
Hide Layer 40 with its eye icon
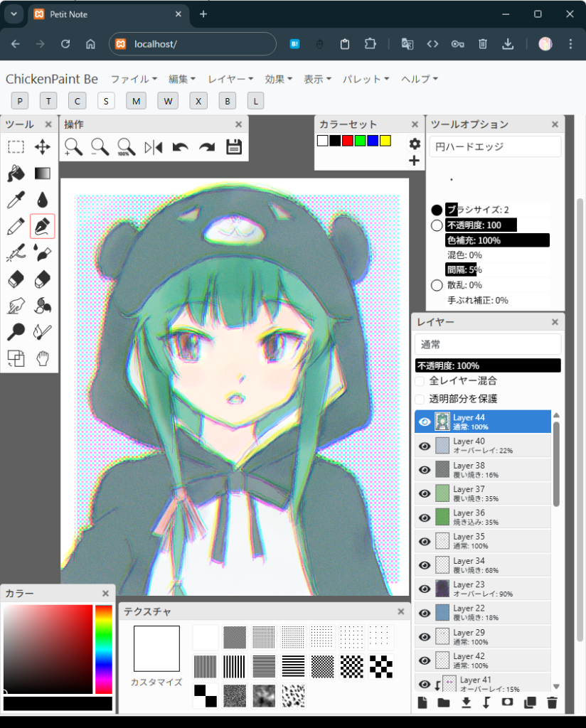click(x=425, y=446)
